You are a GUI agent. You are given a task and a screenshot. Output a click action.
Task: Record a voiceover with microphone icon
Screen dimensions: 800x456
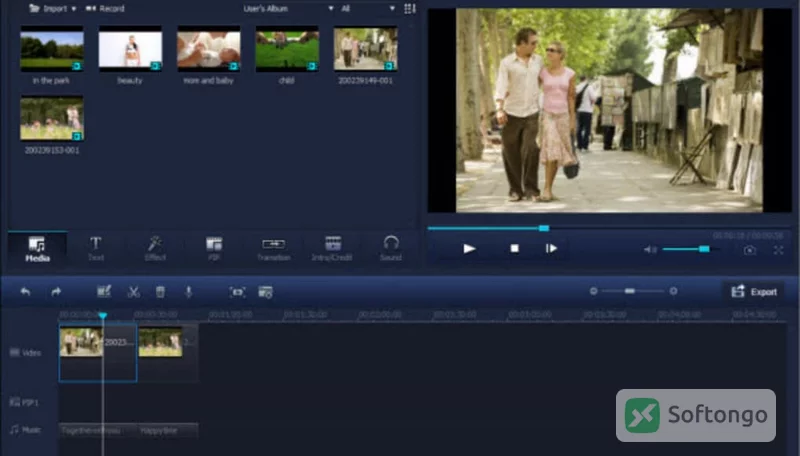point(188,292)
